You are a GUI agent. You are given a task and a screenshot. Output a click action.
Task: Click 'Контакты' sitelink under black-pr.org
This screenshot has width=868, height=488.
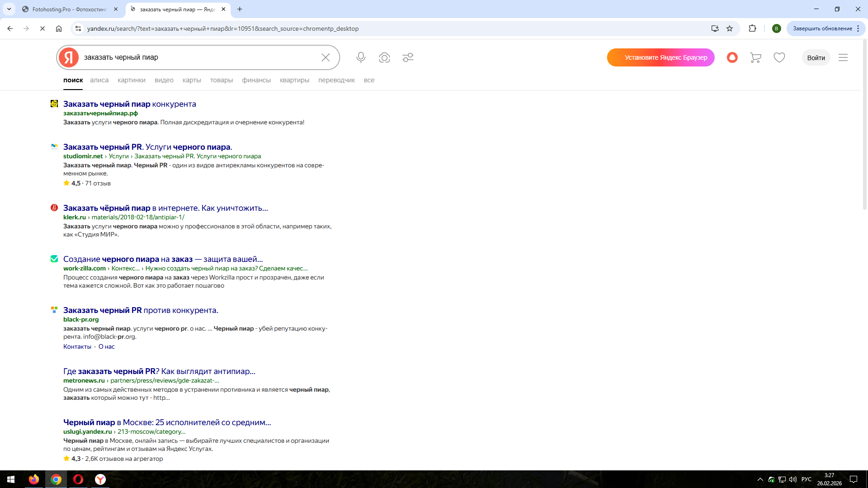tap(77, 347)
